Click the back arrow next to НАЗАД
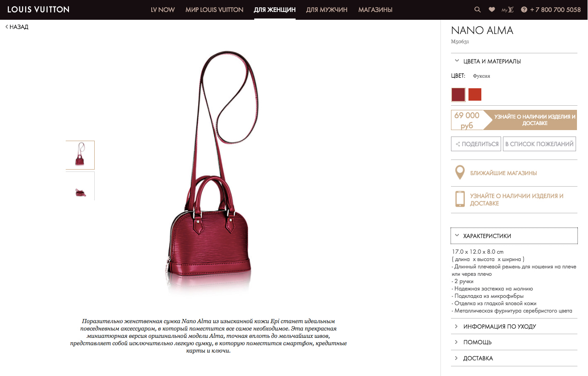The height and width of the screenshot is (376, 588). point(6,27)
